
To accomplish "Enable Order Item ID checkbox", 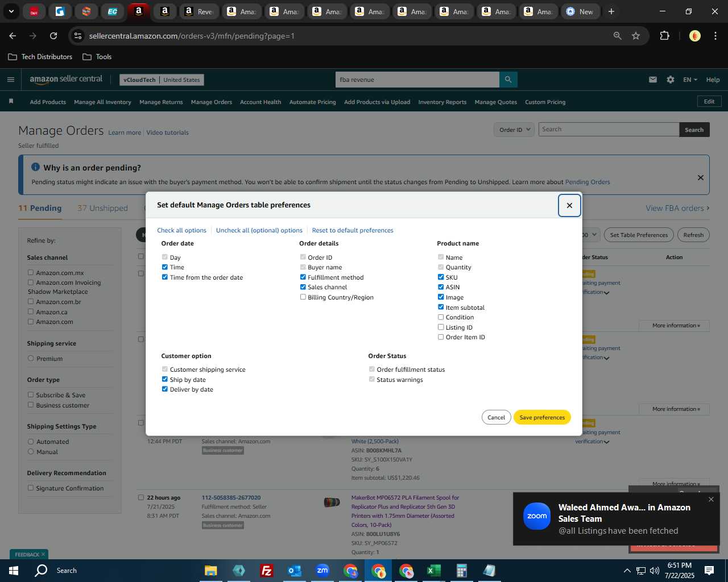I will tap(441, 337).
